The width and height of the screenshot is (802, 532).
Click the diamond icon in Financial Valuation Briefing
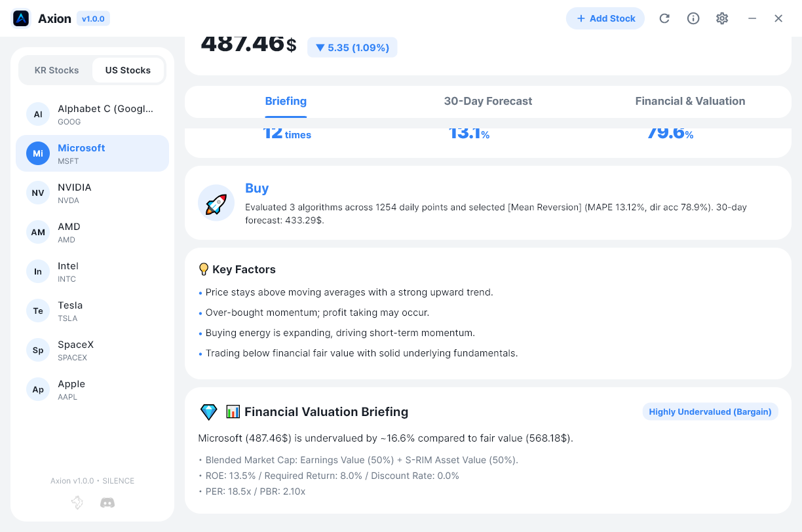(x=208, y=412)
